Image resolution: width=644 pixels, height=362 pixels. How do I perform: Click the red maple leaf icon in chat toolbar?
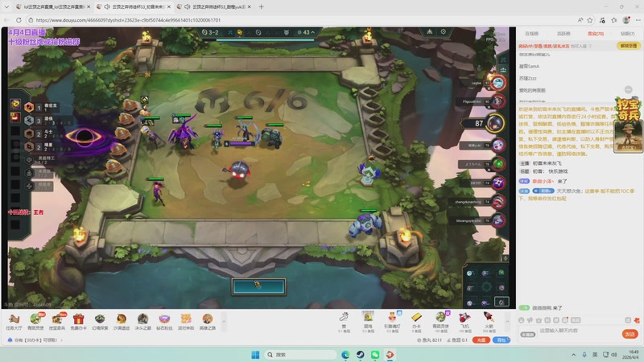[637, 320]
